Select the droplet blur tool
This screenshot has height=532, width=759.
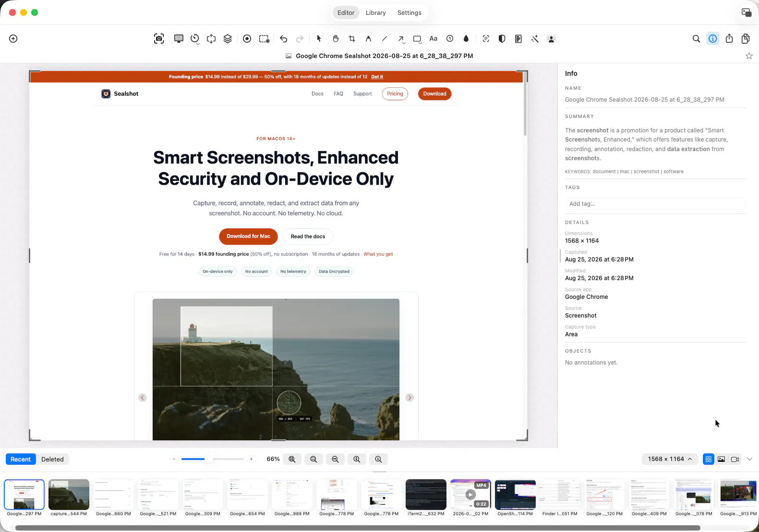(x=466, y=38)
